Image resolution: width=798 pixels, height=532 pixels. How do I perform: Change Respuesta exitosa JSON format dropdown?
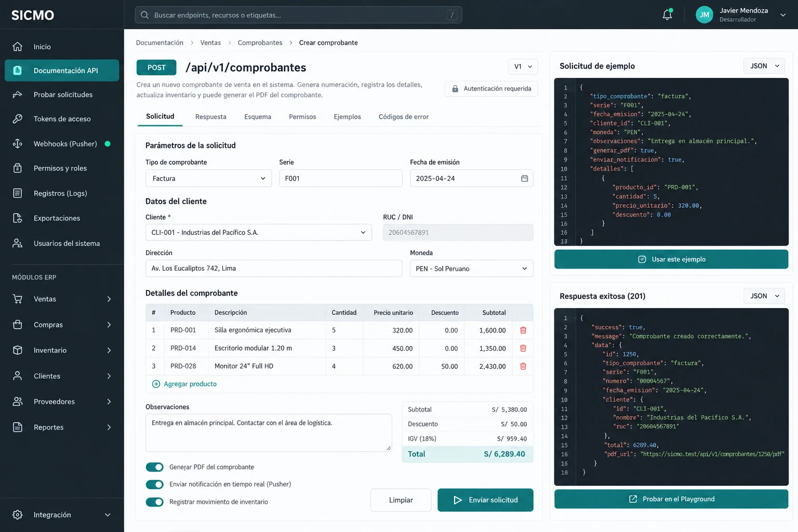point(764,296)
